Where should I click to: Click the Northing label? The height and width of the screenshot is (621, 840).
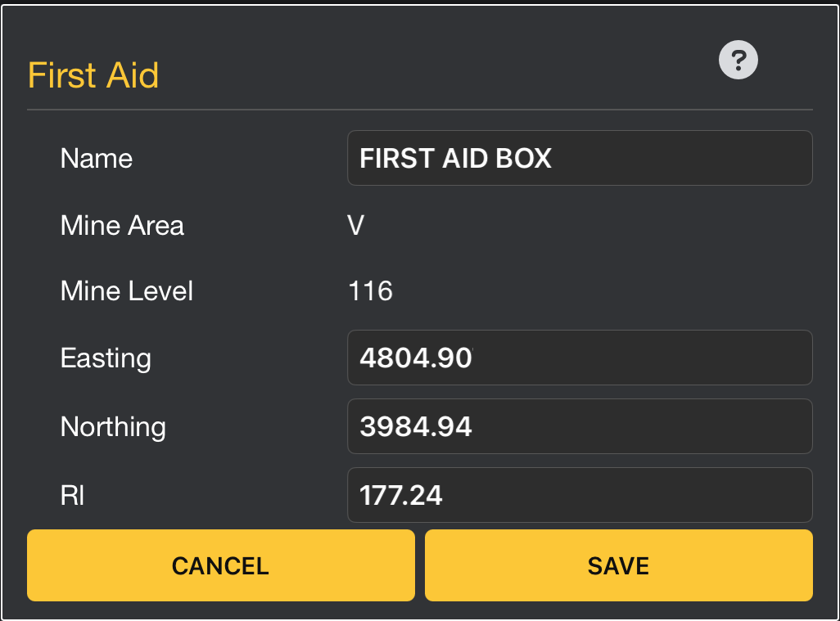coord(113,427)
